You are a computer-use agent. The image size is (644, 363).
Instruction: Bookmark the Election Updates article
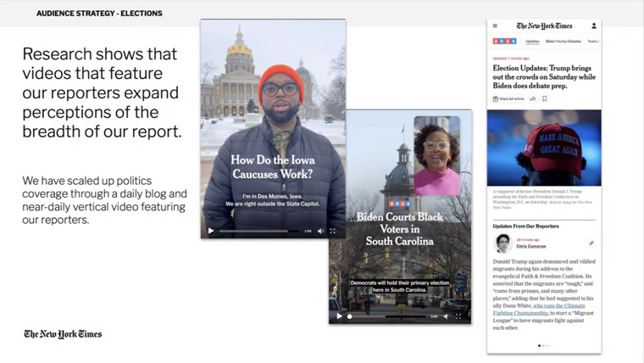(x=545, y=98)
